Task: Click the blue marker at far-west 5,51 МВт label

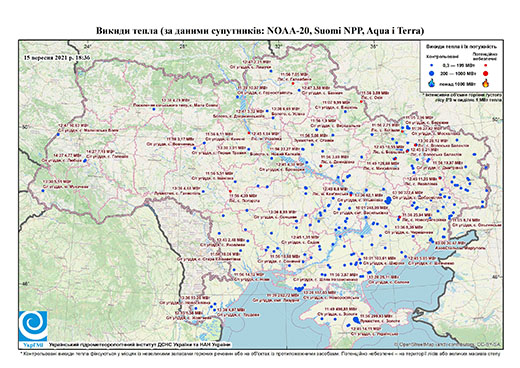Action: [43, 191]
